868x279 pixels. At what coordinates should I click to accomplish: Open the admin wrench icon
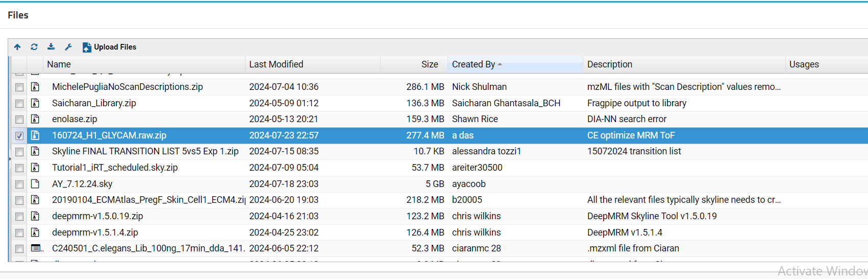pyautogui.click(x=68, y=47)
